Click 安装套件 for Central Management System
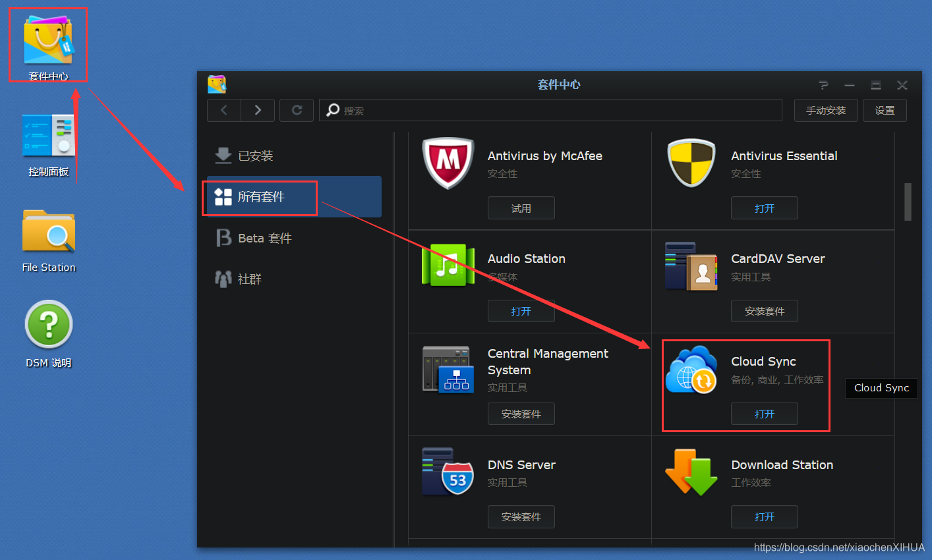932x560 pixels. click(521, 414)
